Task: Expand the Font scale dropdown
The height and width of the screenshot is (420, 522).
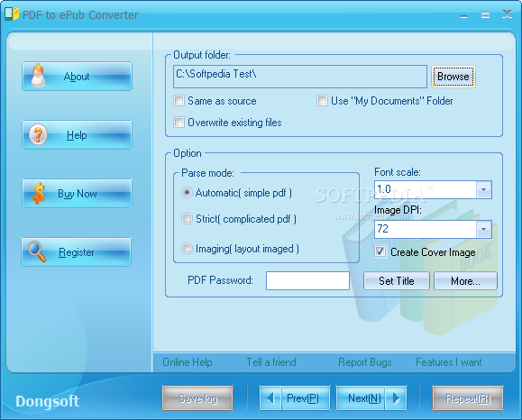Action: [484, 189]
